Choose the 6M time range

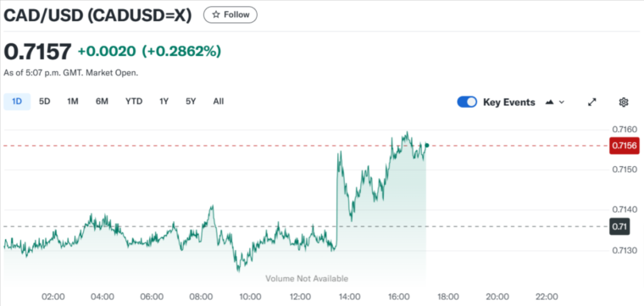pyautogui.click(x=102, y=102)
